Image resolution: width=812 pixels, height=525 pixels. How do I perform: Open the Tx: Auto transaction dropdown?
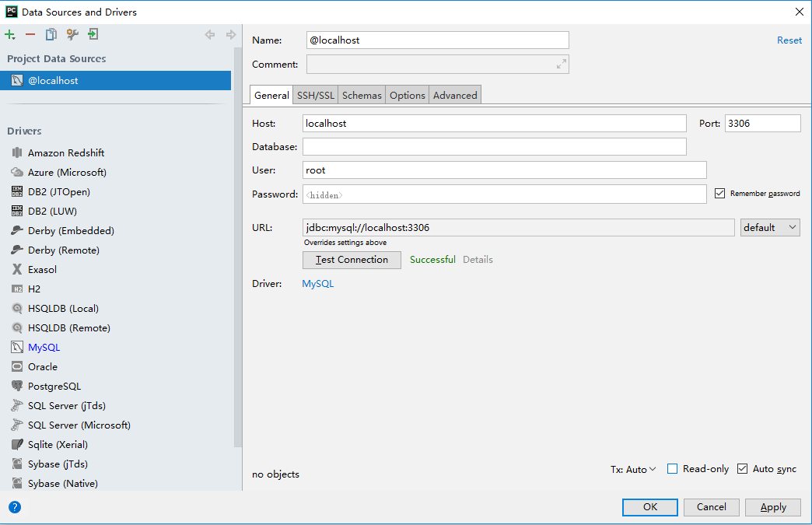tap(633, 469)
